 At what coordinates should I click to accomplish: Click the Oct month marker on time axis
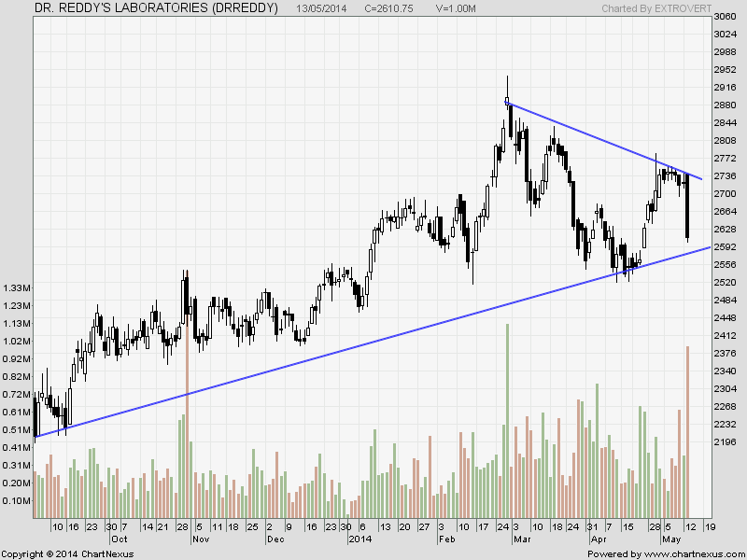pos(120,539)
